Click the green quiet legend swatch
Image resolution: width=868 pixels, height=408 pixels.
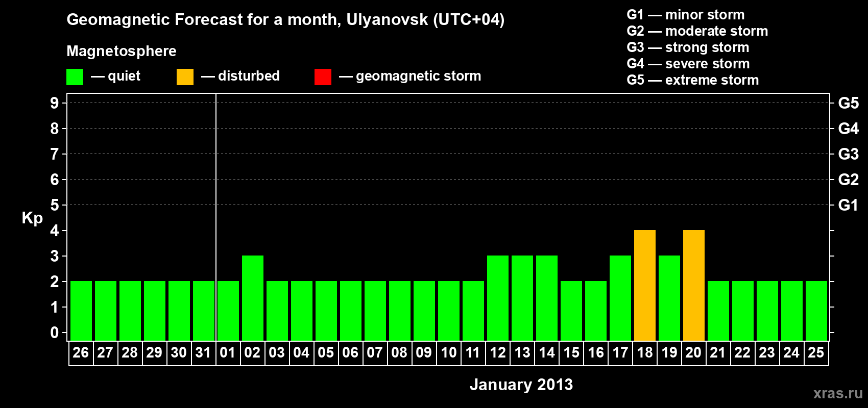click(x=75, y=77)
